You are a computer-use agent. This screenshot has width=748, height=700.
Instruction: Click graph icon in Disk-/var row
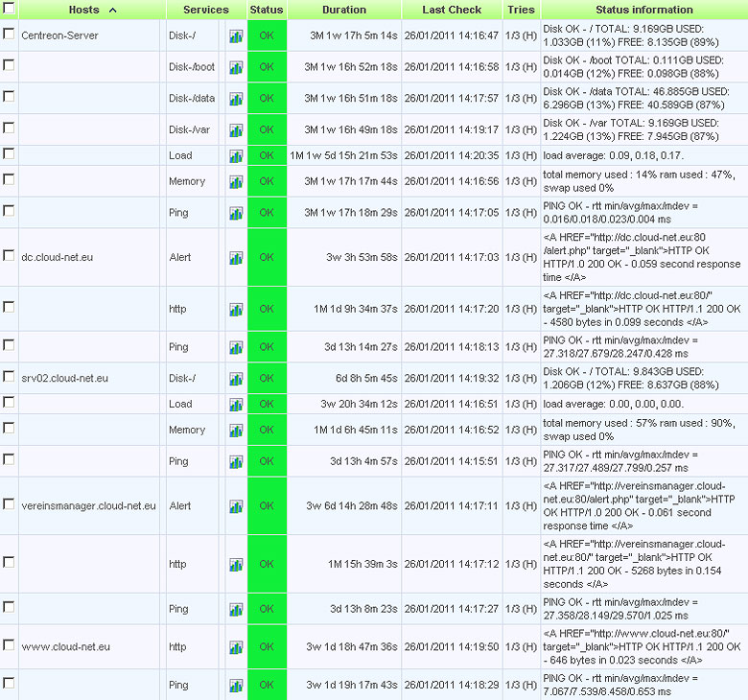pos(236,130)
